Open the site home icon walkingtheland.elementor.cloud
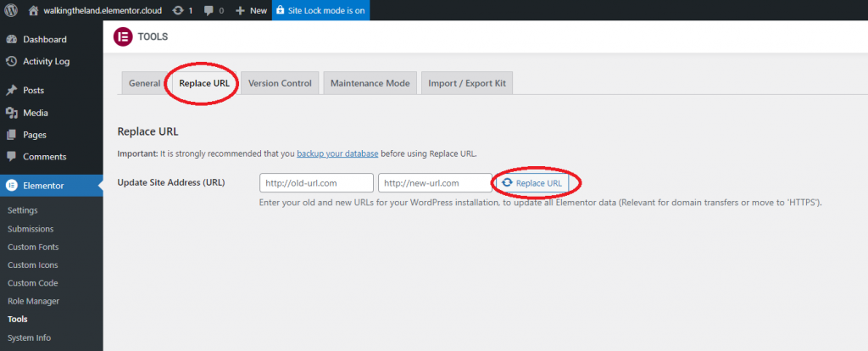This screenshot has height=351, width=868. 35,10
